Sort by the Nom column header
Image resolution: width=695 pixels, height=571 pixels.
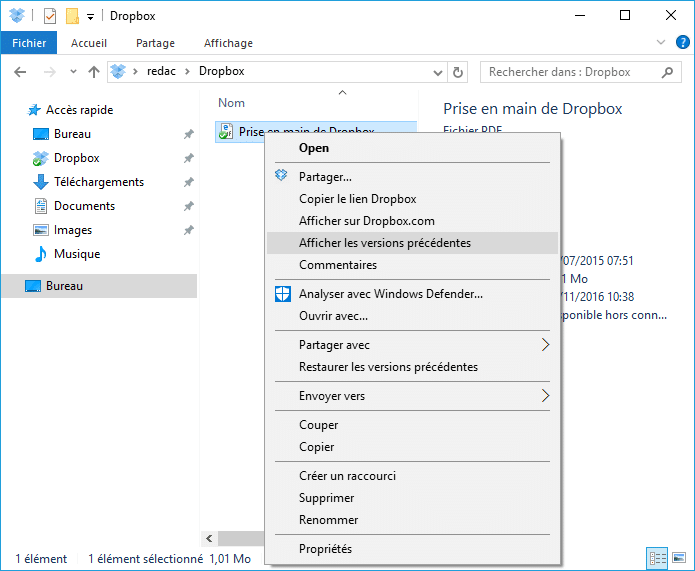click(231, 103)
